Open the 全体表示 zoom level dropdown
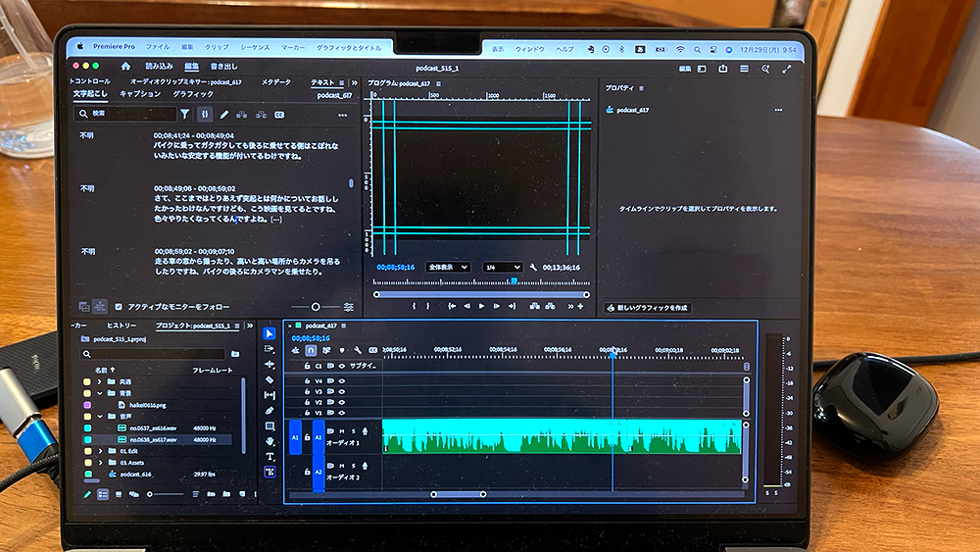The width and height of the screenshot is (980, 552). tap(448, 267)
